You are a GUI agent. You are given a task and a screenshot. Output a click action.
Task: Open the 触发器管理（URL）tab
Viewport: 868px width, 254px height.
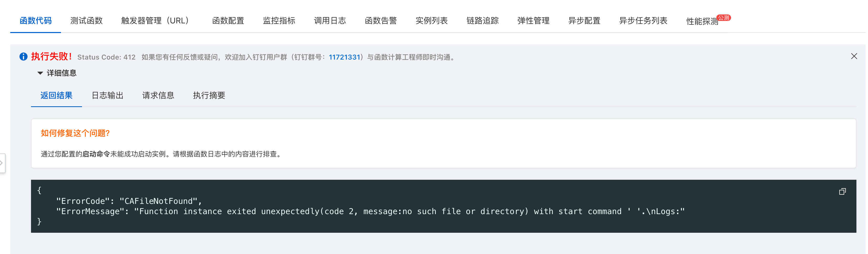pos(155,20)
